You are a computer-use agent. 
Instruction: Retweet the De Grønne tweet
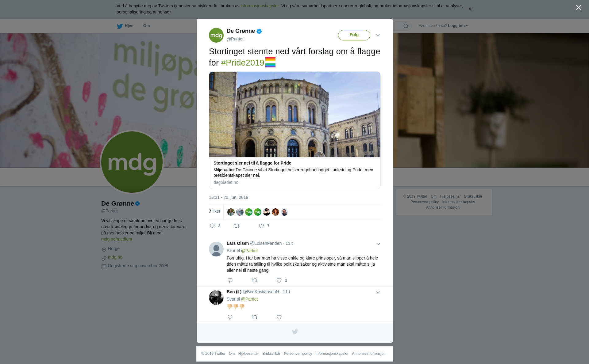[x=237, y=226]
